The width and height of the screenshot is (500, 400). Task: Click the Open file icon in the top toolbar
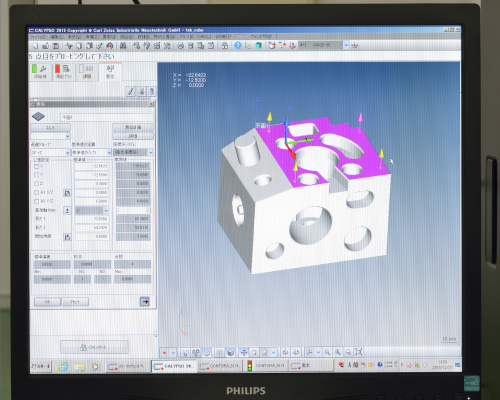click(x=46, y=46)
